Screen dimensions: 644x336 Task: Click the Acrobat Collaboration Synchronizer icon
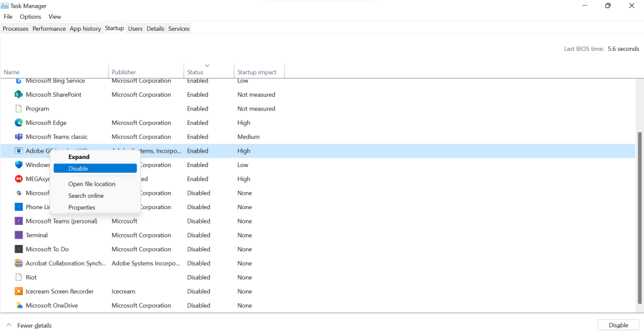click(18, 263)
